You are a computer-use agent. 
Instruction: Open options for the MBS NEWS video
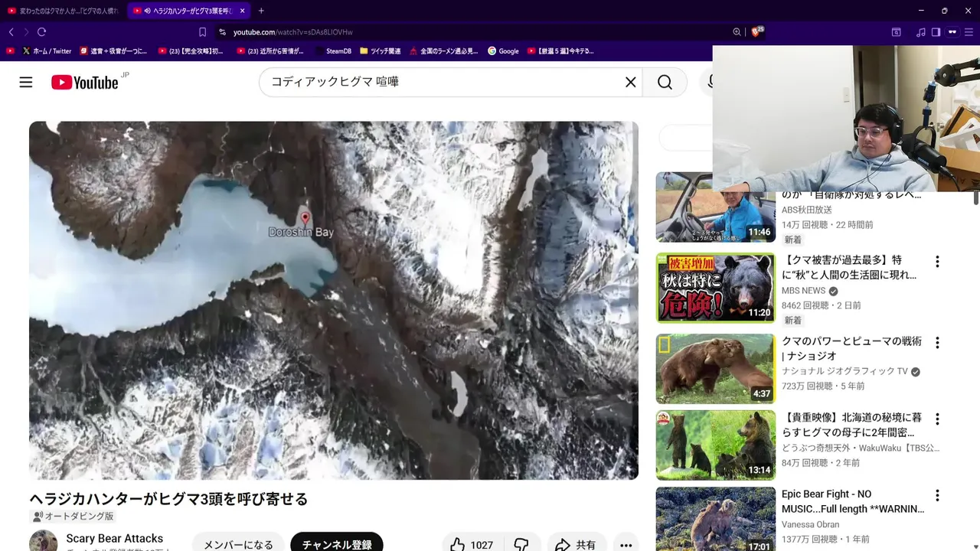937,262
